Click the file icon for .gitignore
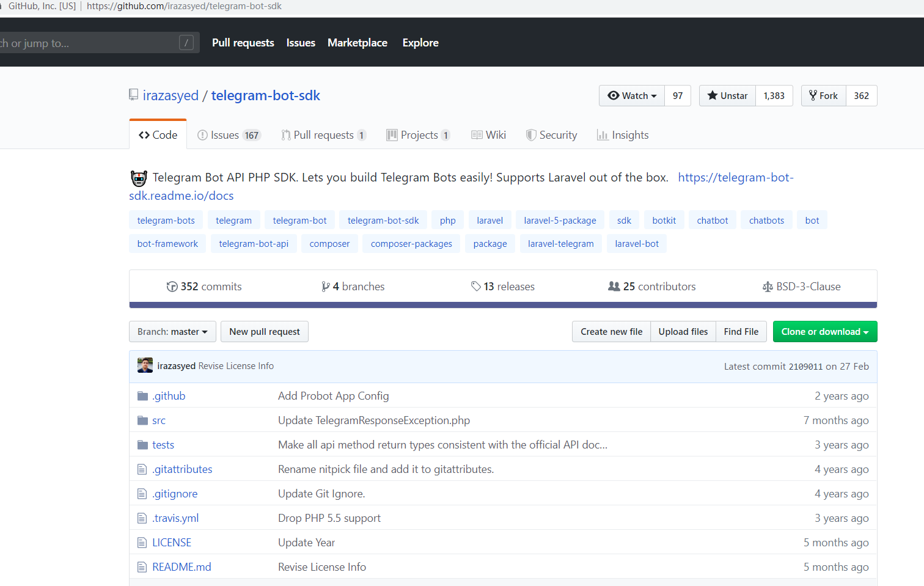Image resolution: width=924 pixels, height=586 pixels. coord(142,494)
